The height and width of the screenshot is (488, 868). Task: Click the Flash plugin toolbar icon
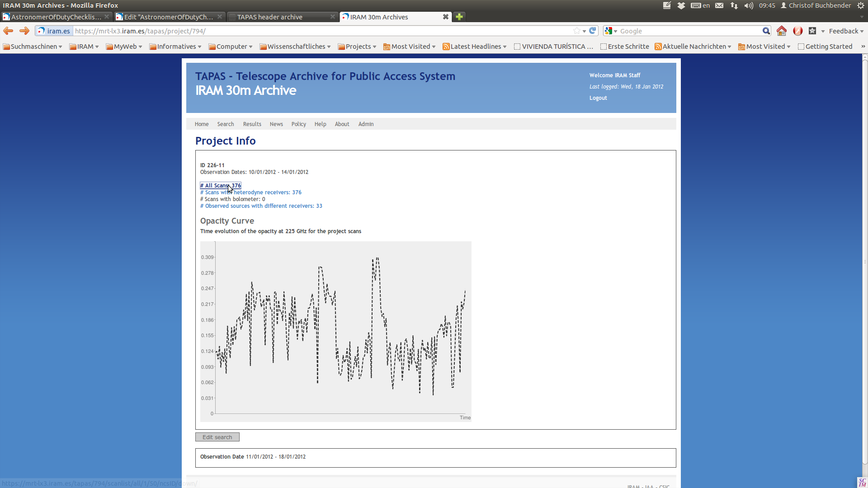(x=797, y=31)
